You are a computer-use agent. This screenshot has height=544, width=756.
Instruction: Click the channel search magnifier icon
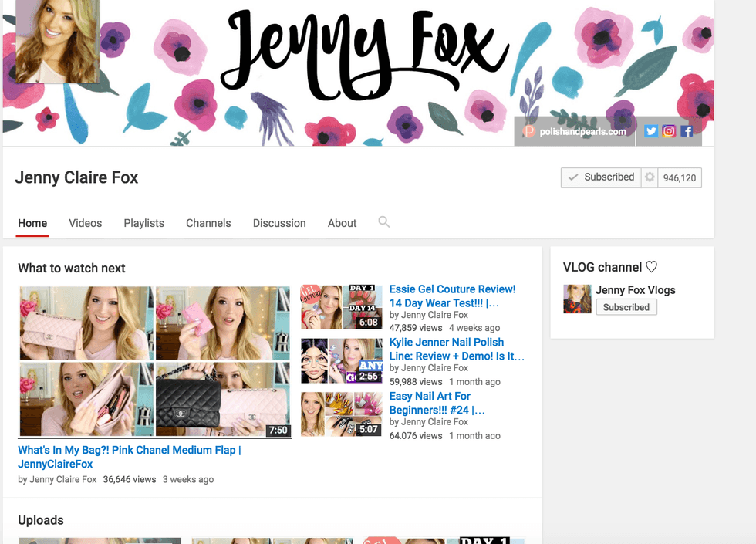coord(384,222)
